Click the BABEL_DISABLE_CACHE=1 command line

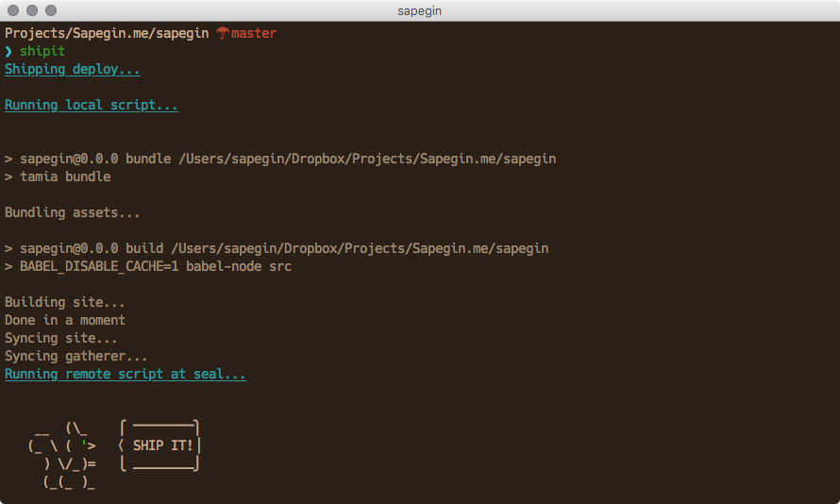point(148,267)
